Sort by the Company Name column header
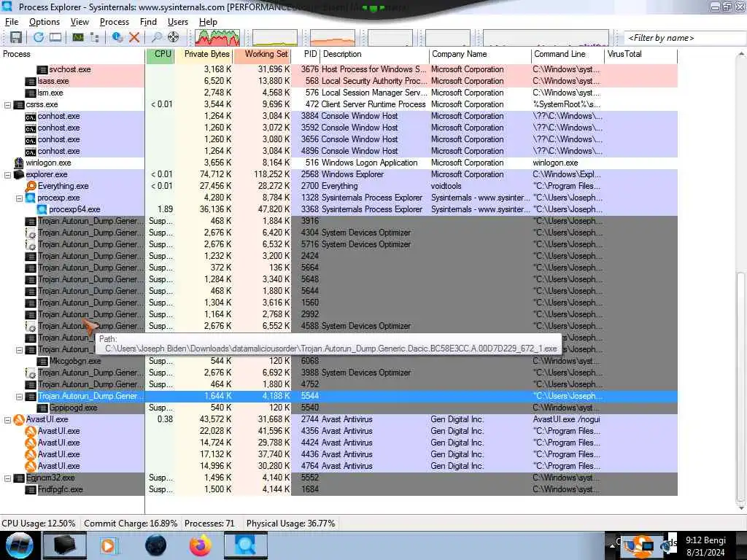This screenshot has width=747, height=560. [x=480, y=54]
